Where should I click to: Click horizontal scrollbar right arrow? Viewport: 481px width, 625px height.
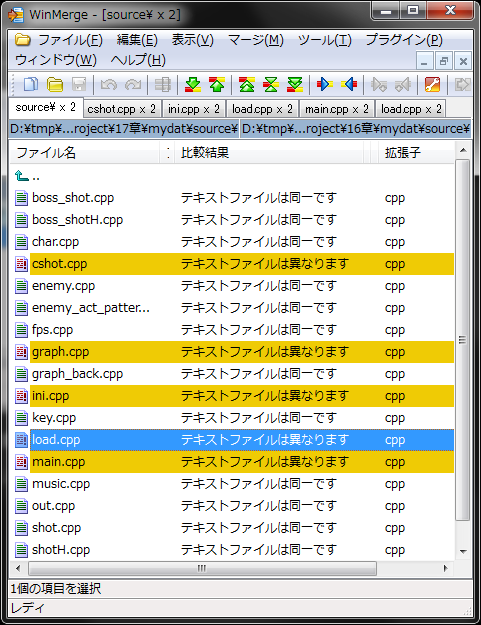[446, 568]
